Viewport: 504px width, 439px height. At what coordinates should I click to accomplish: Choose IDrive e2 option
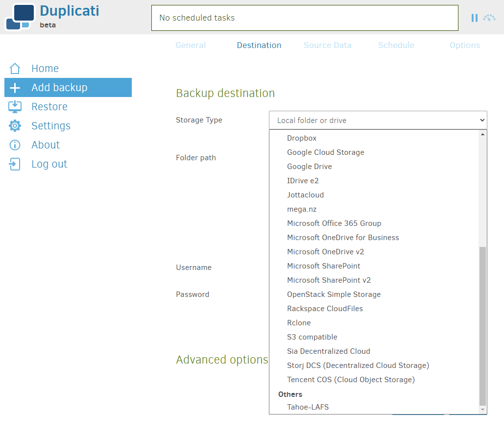374,181
